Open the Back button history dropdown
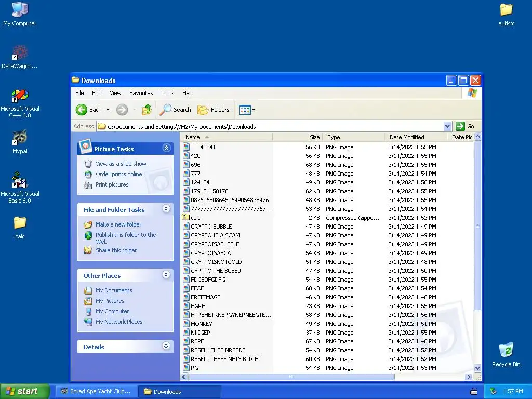This screenshot has height=399, width=532. click(x=108, y=110)
